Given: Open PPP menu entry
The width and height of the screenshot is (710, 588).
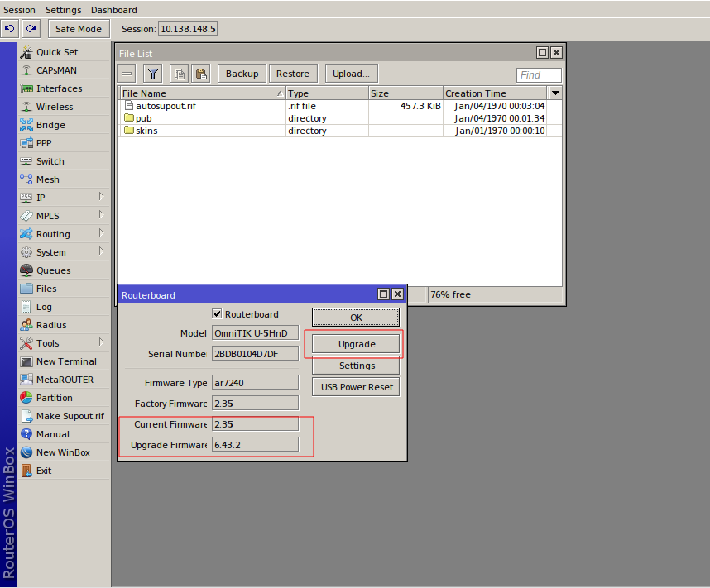Looking at the screenshot, I should click(64, 143).
